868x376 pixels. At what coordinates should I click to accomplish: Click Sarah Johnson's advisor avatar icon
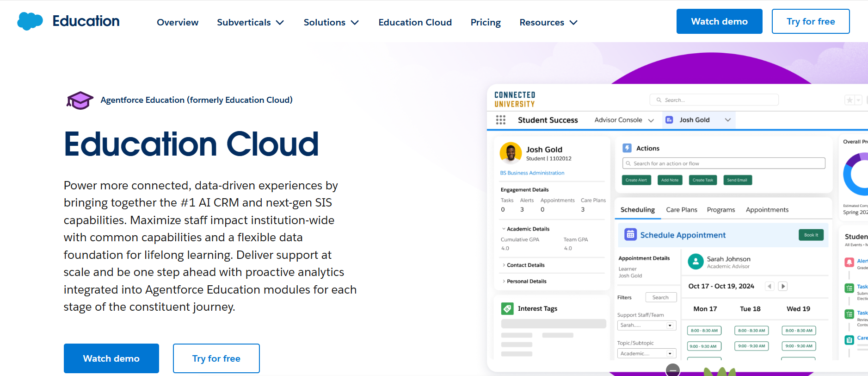696,262
